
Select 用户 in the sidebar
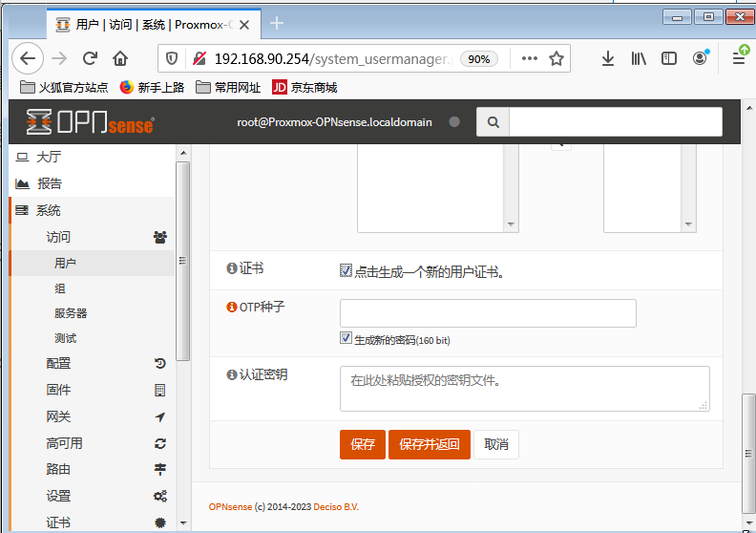click(x=65, y=263)
